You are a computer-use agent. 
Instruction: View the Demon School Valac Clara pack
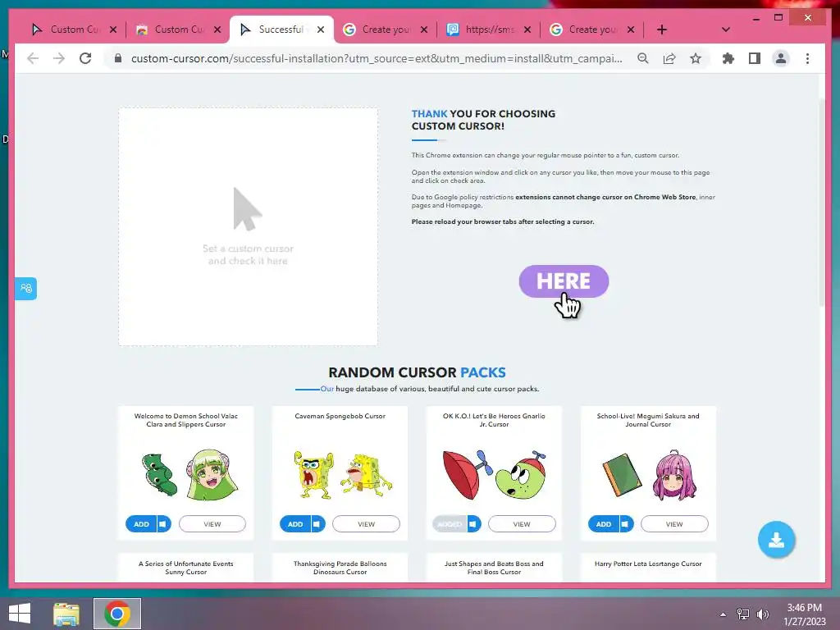212,524
